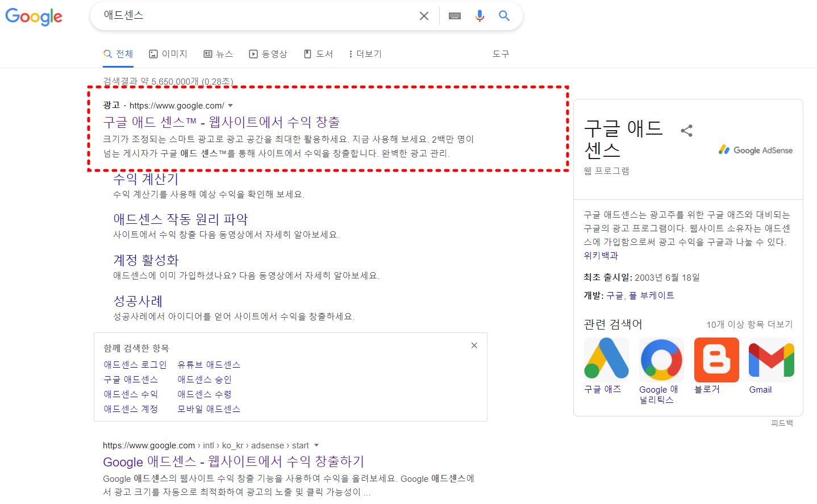
Task: Search related term 애드센스 승인
Action: (205, 380)
